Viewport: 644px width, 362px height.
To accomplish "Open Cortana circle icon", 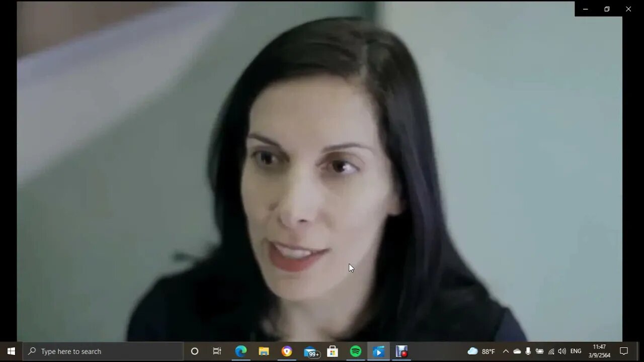I will pyautogui.click(x=195, y=351).
